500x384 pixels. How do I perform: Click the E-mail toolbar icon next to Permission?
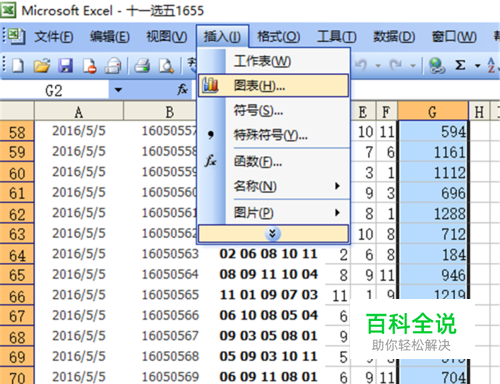[x=113, y=65]
